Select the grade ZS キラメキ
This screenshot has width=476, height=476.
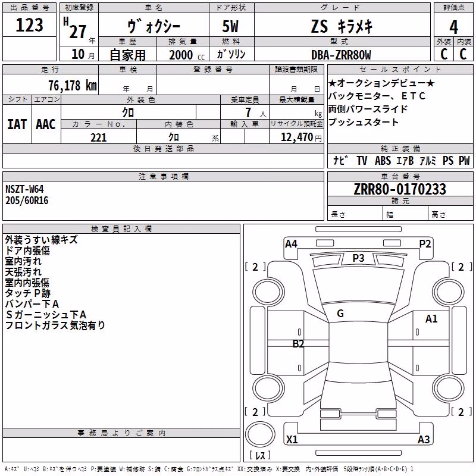tap(342, 26)
